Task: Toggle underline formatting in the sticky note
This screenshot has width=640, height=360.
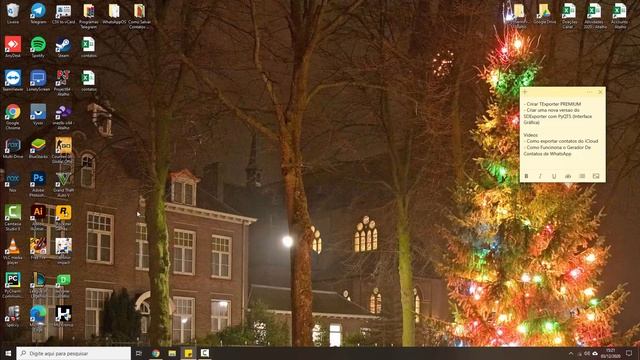Action: 554,176
